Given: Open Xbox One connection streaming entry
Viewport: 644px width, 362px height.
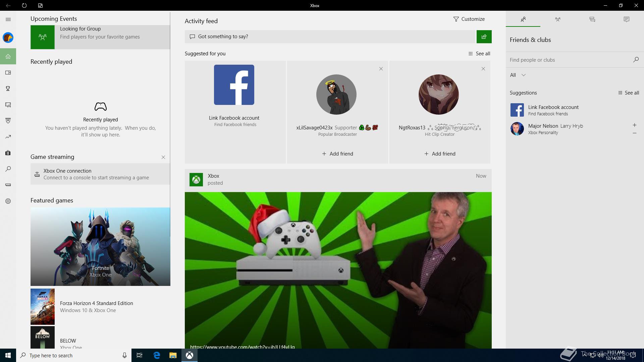Looking at the screenshot, I should tap(100, 174).
